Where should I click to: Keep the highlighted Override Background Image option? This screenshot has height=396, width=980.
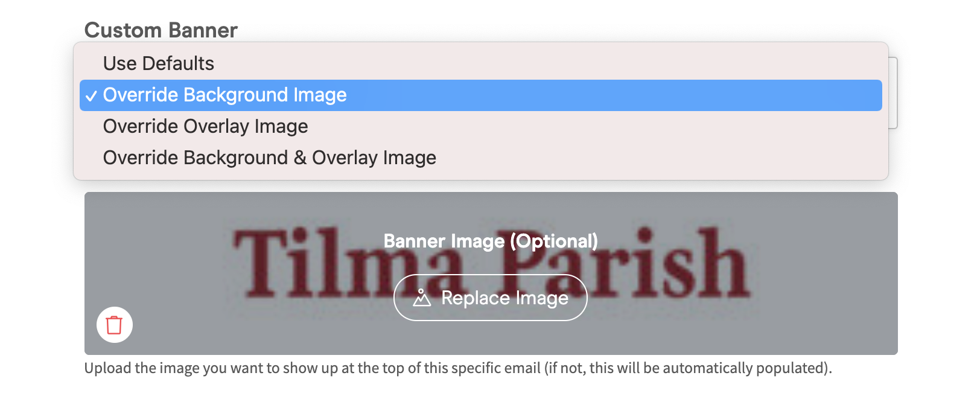(x=481, y=95)
